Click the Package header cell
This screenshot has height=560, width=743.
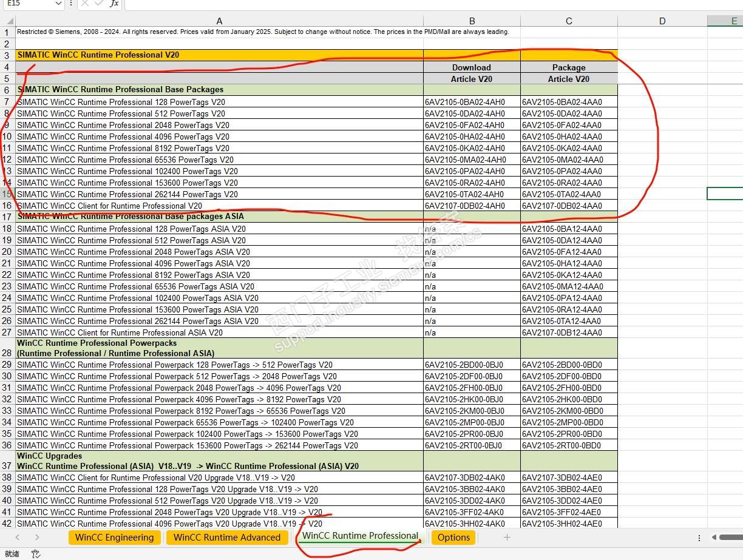[569, 67]
